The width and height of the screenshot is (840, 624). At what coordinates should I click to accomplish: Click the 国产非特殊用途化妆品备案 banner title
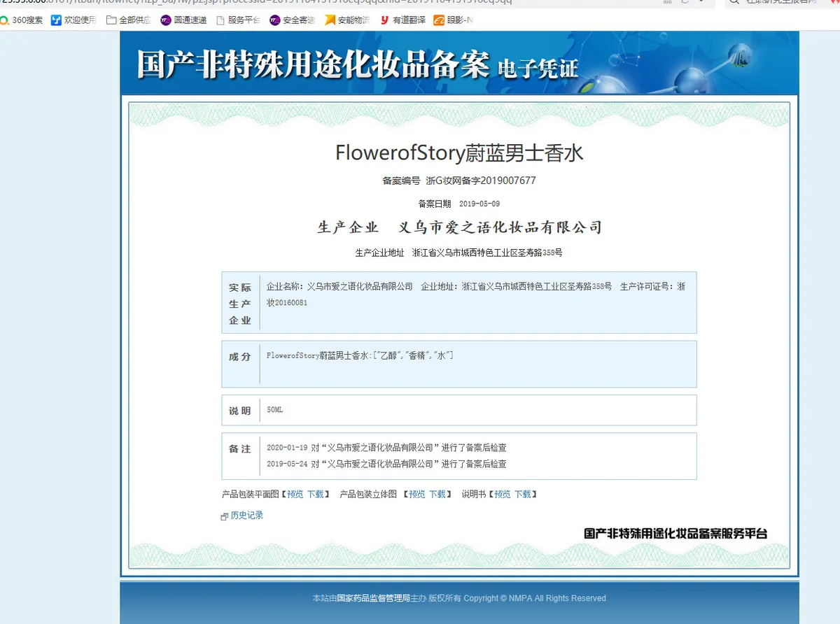pyautogui.click(x=313, y=64)
